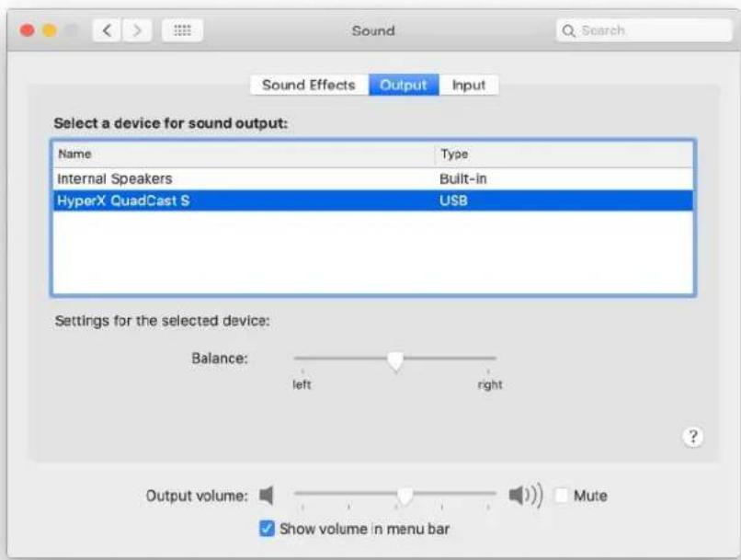Click the Type column header

[x=564, y=154]
